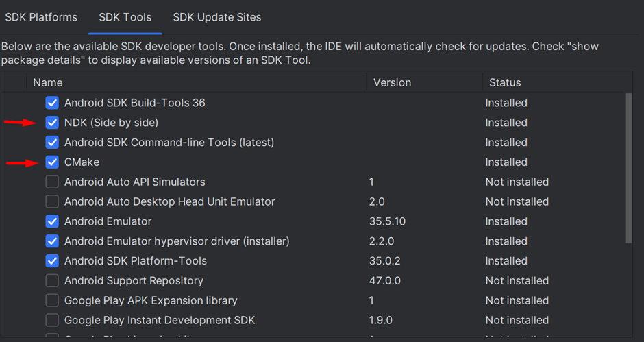This screenshot has height=342, width=644.
Task: Check Google Play Instant Development SDK
Action: pos(52,320)
